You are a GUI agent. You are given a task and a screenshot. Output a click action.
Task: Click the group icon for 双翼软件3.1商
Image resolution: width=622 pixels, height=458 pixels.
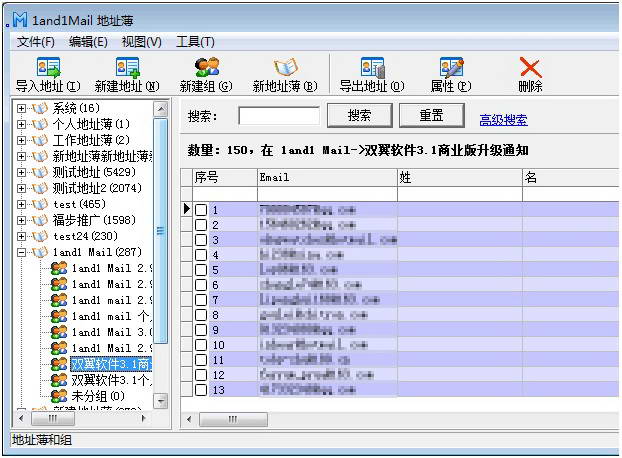(59, 364)
